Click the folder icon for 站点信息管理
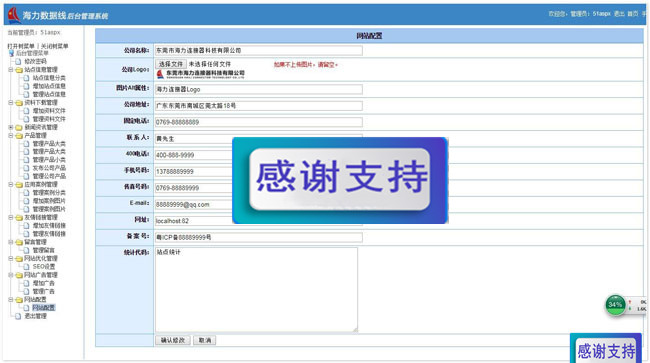 19,70
